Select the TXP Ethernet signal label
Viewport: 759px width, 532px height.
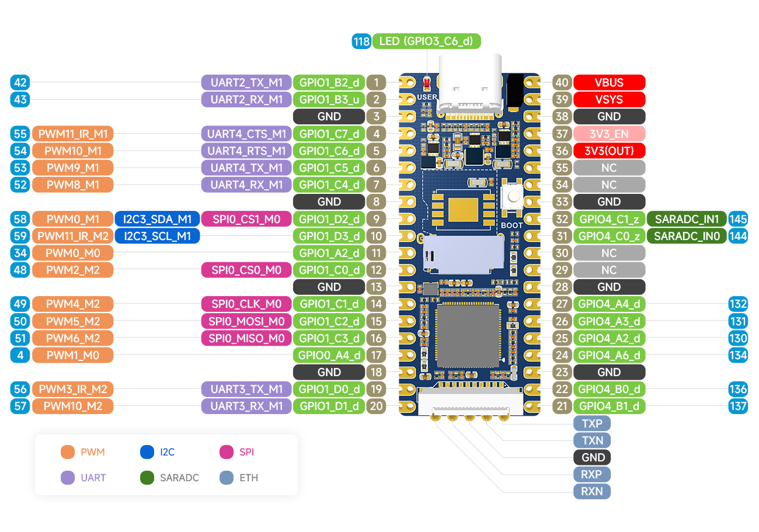pyautogui.click(x=591, y=423)
